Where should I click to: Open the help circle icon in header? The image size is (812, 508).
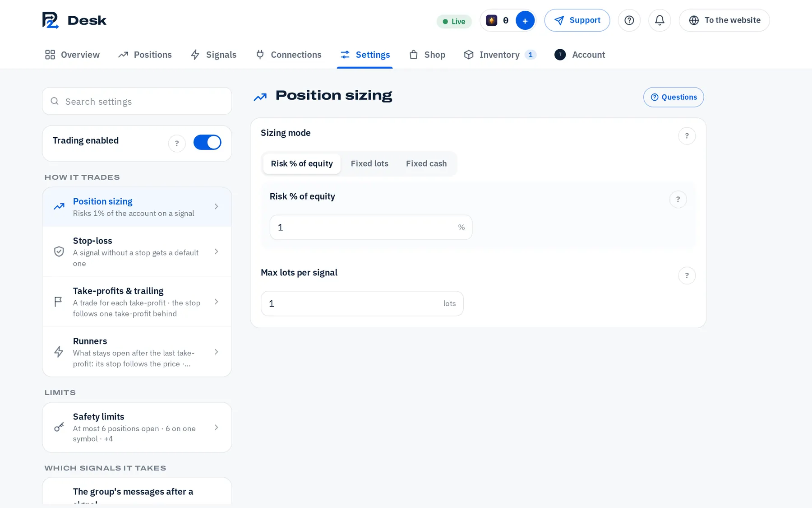click(x=629, y=20)
